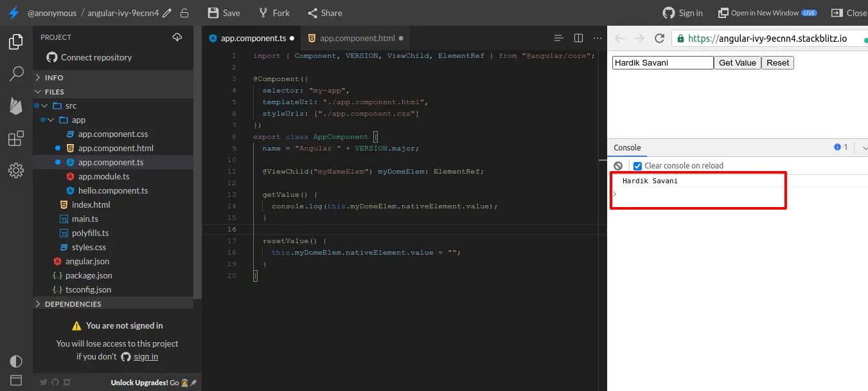Click the pencil icon to rename project
This screenshot has width=868, height=391.
click(167, 13)
